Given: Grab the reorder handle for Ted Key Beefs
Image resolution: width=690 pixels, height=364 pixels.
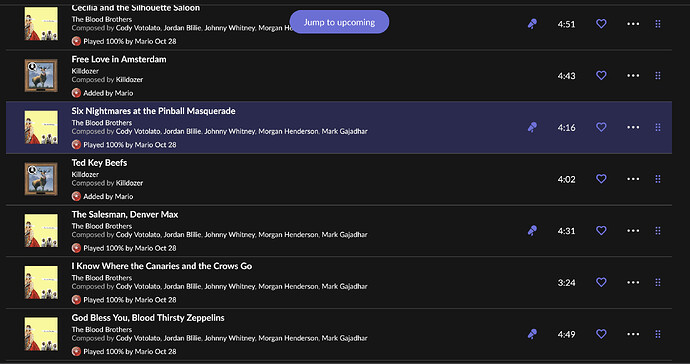Looking at the screenshot, I should (658, 179).
